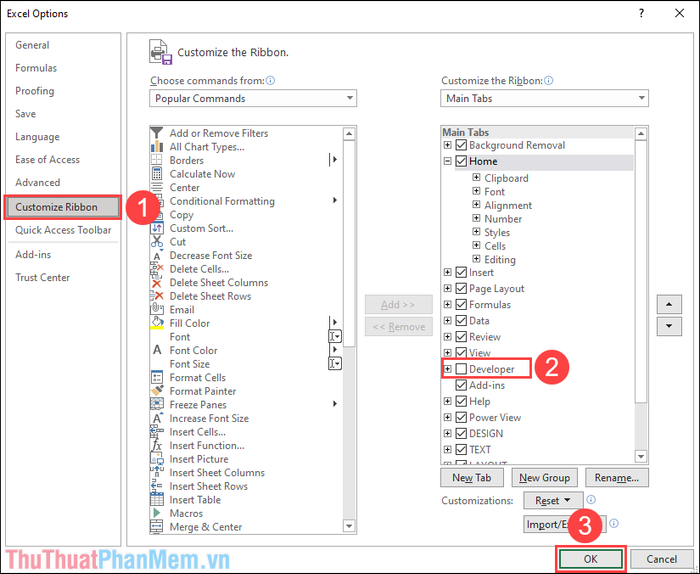Click the Fill Color paint bucket icon
Screen dimensions: 700x574
[157, 323]
